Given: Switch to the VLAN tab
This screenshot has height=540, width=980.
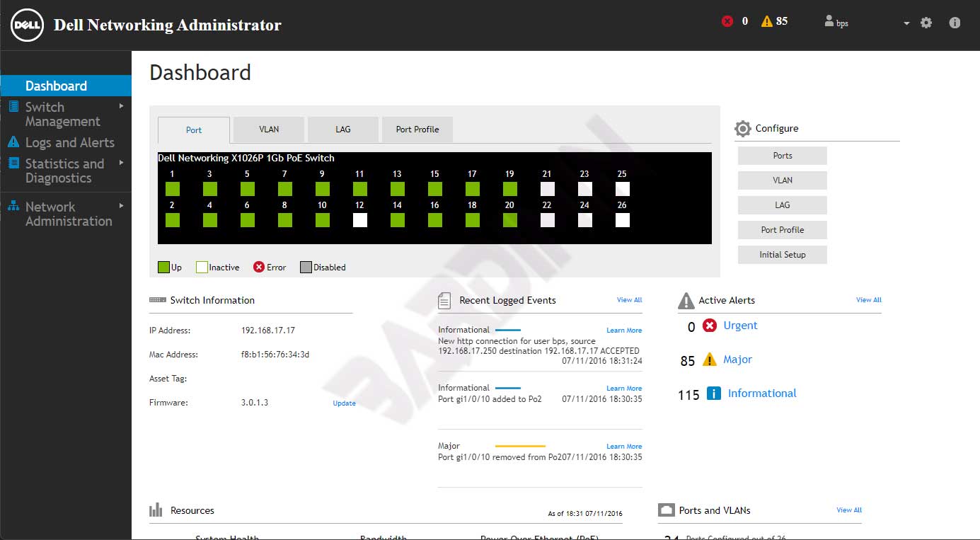Looking at the screenshot, I should (269, 130).
